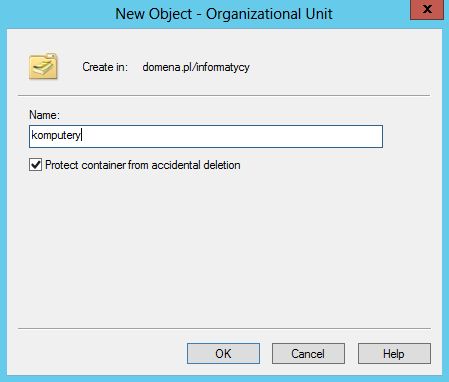This screenshot has width=449, height=382.
Task: Click the Organizational Unit folder icon
Action: click(x=43, y=66)
